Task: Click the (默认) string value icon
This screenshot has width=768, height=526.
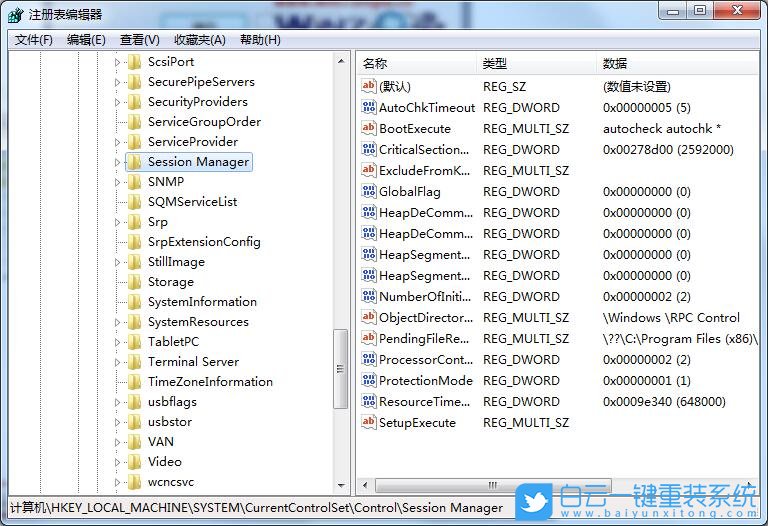Action: [x=368, y=86]
